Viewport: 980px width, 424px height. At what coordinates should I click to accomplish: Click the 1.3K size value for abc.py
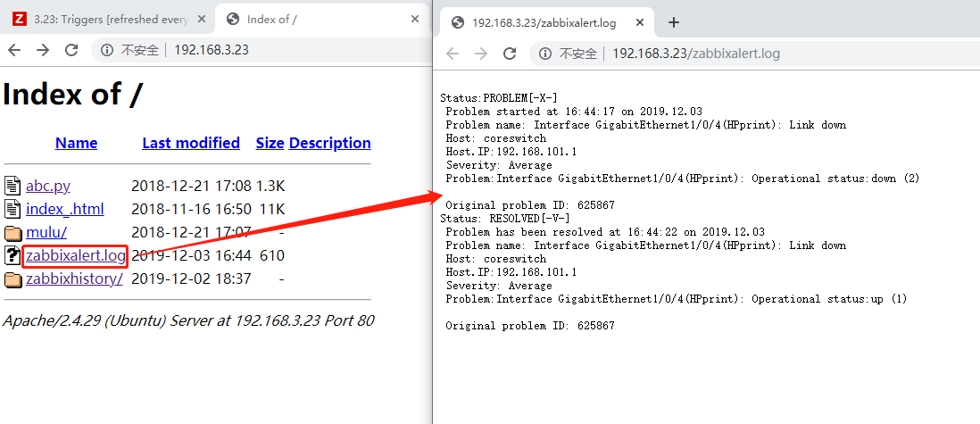pos(270,186)
